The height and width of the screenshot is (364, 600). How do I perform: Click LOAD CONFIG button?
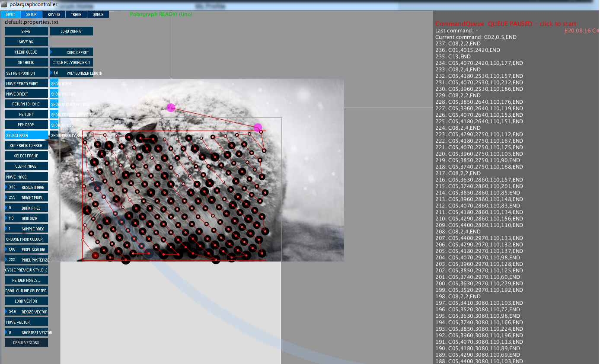[x=71, y=31]
